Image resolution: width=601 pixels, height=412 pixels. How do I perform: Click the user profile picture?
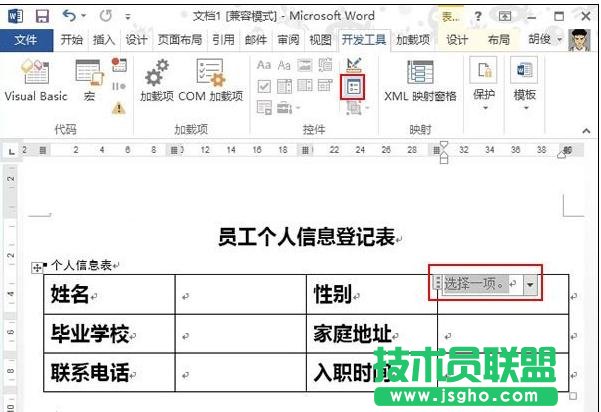(x=579, y=40)
